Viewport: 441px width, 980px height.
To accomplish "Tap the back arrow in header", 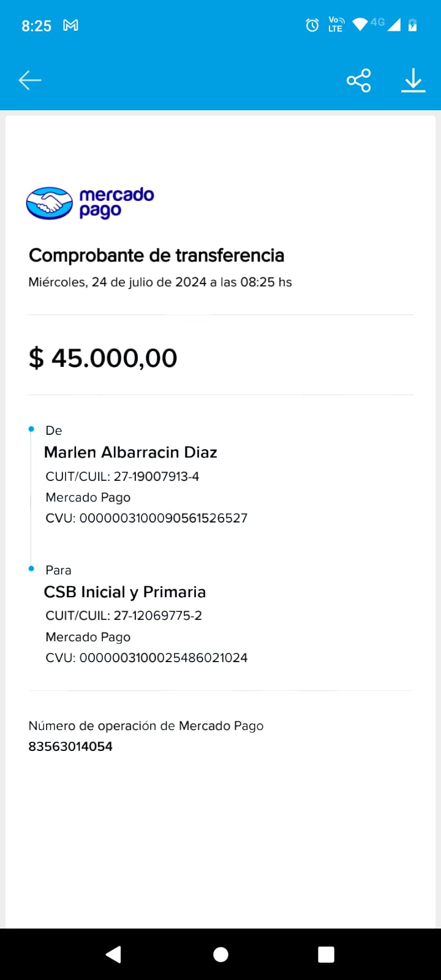I will click(x=29, y=80).
